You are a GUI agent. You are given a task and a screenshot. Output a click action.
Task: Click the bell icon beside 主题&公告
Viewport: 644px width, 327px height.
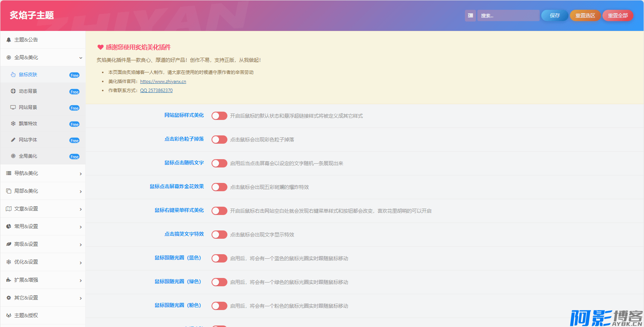point(9,40)
